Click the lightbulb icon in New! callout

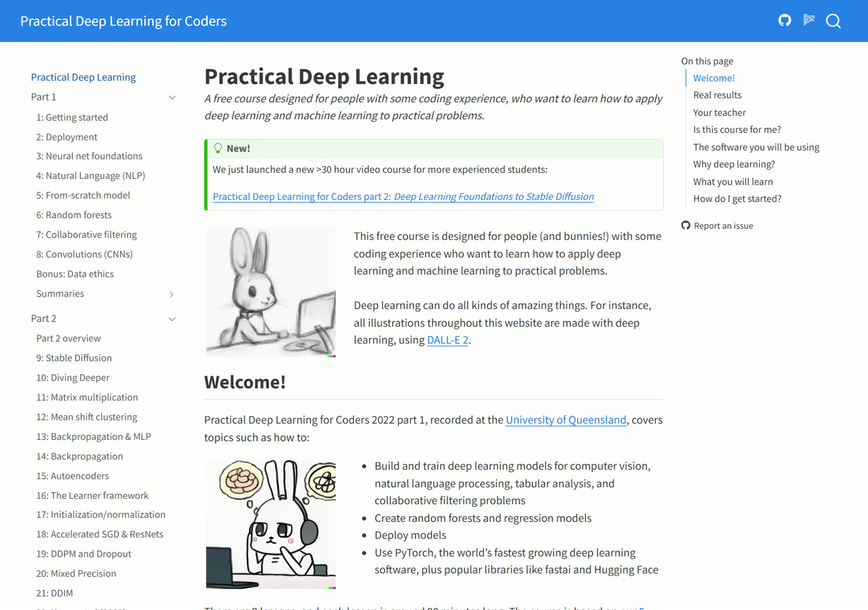tap(218, 148)
